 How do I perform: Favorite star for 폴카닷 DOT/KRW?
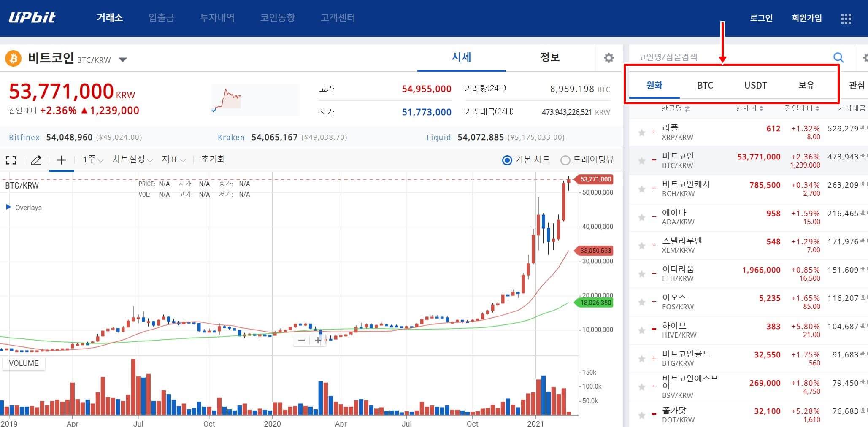642,415
